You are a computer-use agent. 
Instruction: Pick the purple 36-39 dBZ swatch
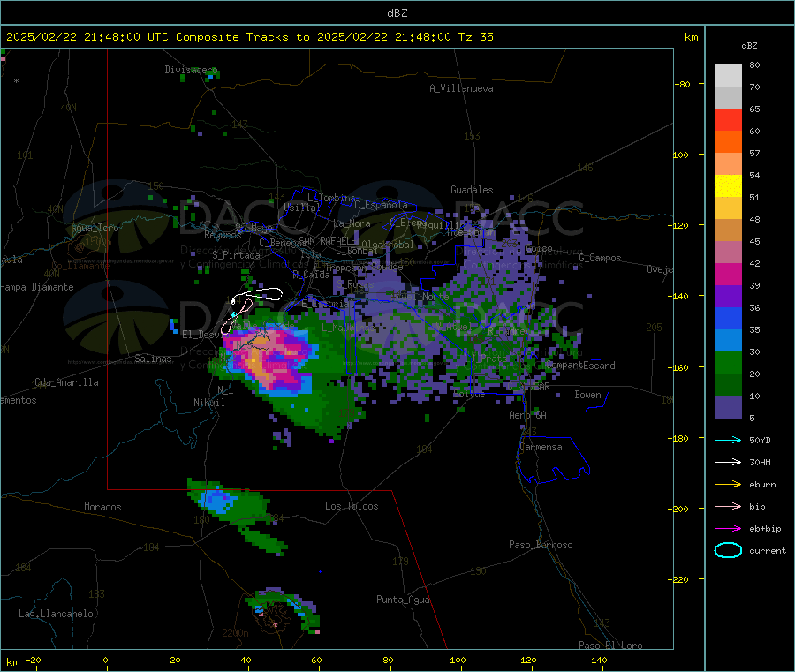click(x=728, y=297)
